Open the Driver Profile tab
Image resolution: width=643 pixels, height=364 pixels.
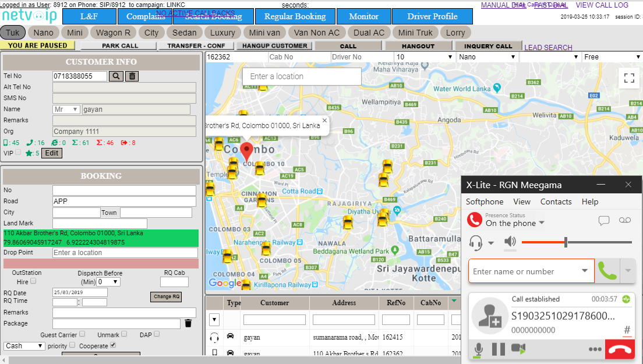[432, 16]
